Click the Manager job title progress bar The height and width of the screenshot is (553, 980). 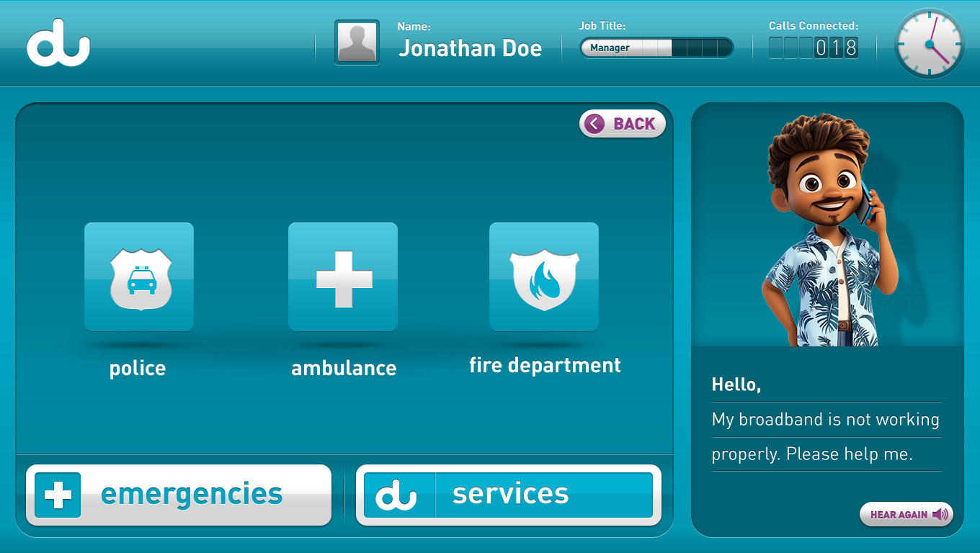click(x=656, y=48)
